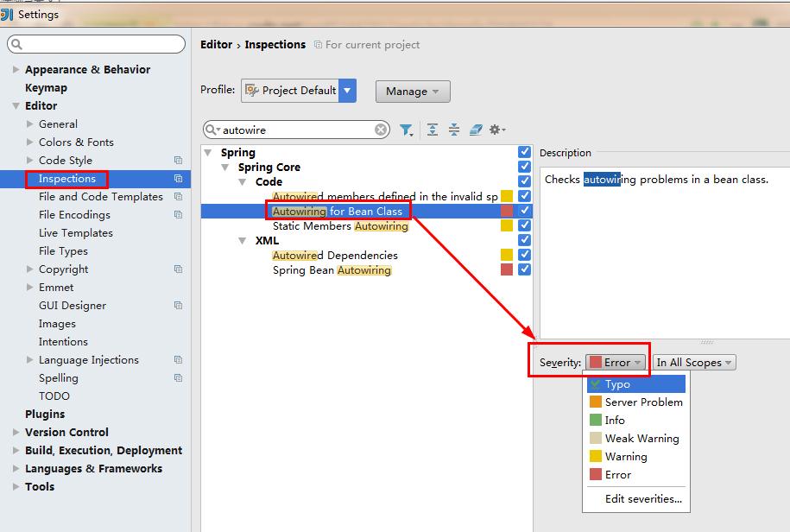Click inside the autowire inspections search field
Image resolution: width=790 pixels, height=532 pixels.
296,130
